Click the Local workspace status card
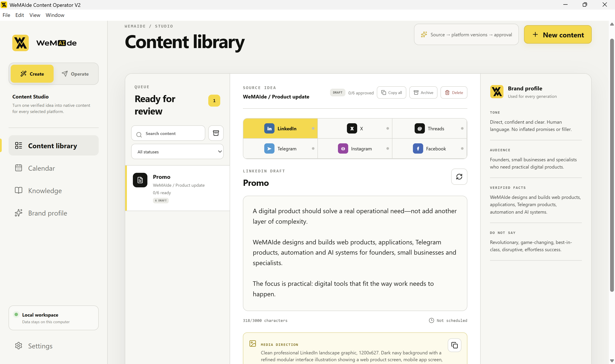 (x=53, y=318)
